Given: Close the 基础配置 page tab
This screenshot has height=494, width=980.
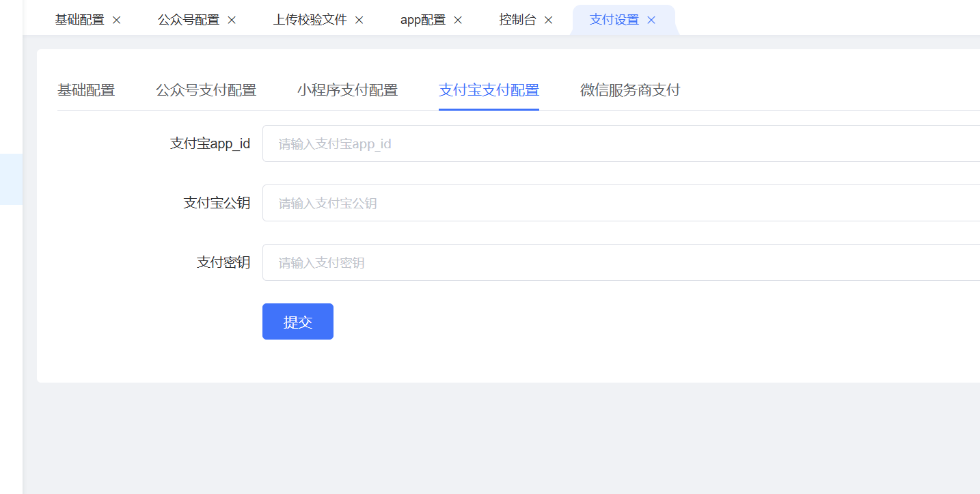Looking at the screenshot, I should tap(116, 20).
